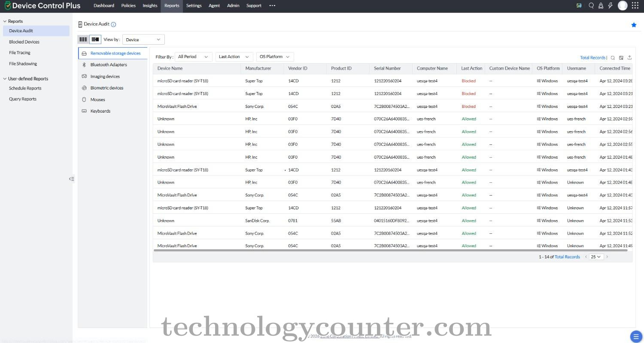The image size is (644, 343).
Task: Open the Support menu
Action: coord(254,6)
